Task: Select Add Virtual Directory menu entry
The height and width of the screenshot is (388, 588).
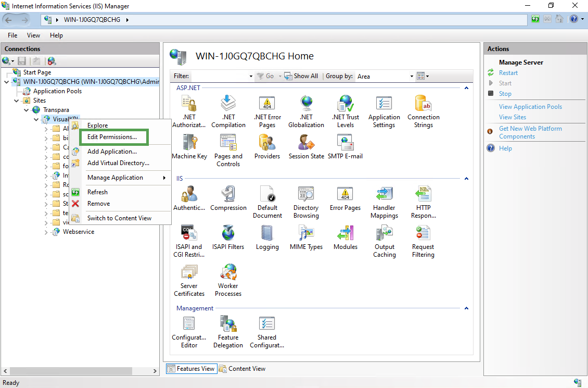Action: 118,163
